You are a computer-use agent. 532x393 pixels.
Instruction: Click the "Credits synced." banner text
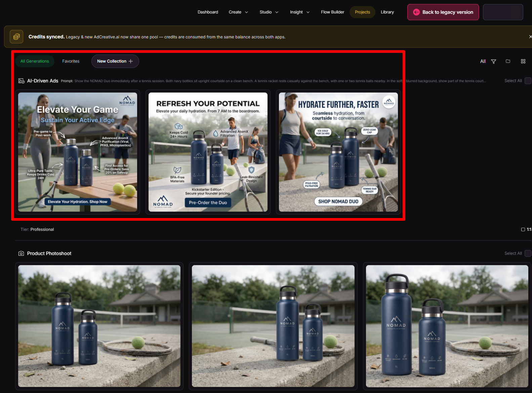click(x=46, y=37)
